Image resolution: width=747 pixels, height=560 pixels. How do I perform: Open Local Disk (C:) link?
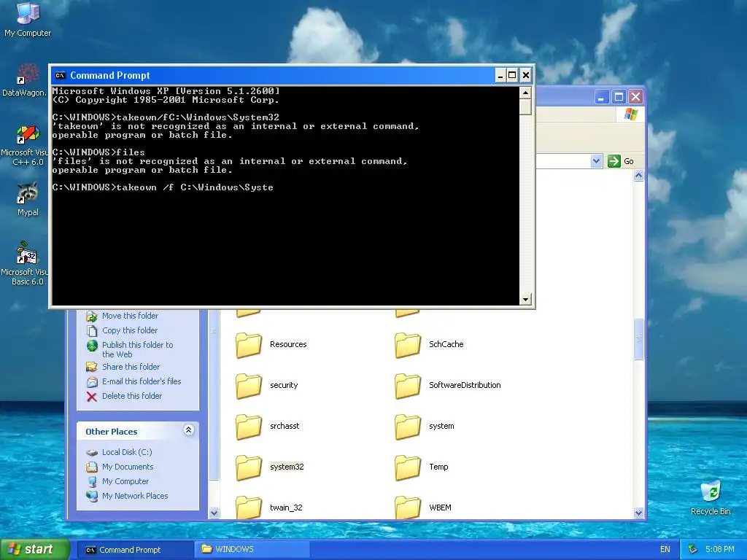coord(127,452)
